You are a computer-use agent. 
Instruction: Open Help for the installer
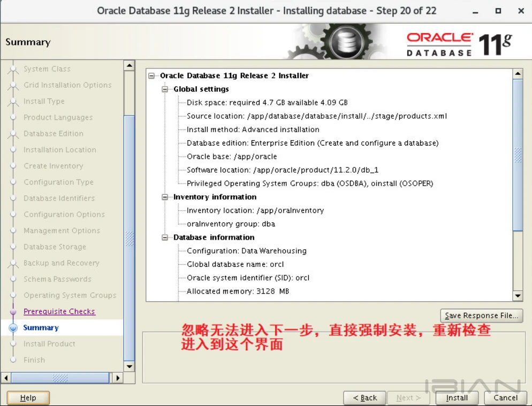tap(28, 397)
